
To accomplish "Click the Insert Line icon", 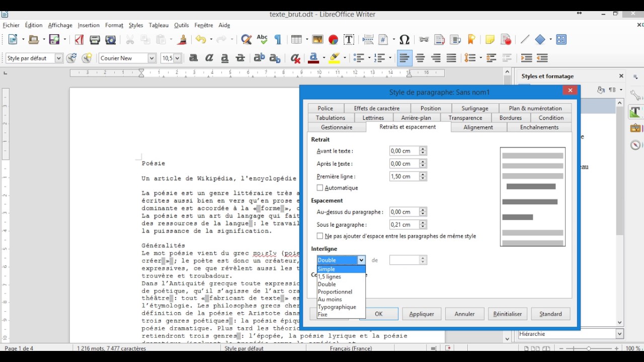I will tap(525, 40).
